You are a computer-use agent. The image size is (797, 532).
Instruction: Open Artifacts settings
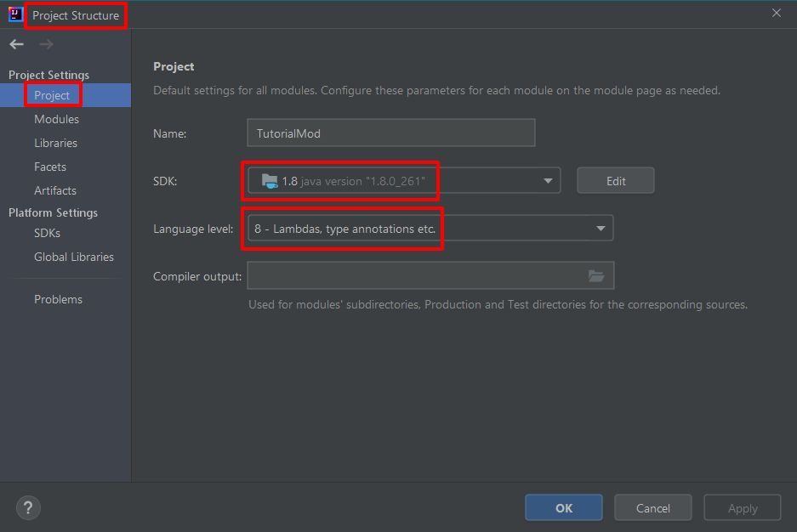point(55,190)
